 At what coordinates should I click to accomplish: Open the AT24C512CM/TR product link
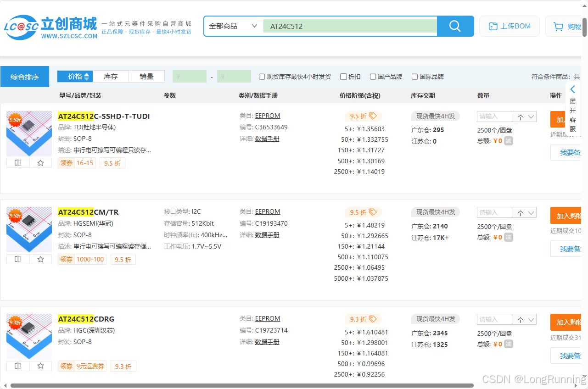tap(88, 212)
